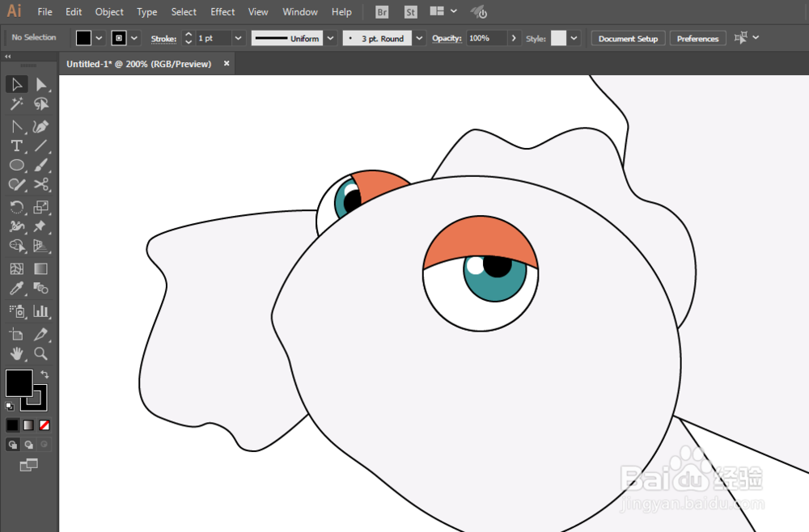
Task: Select the Warp tool
Action: click(16, 226)
